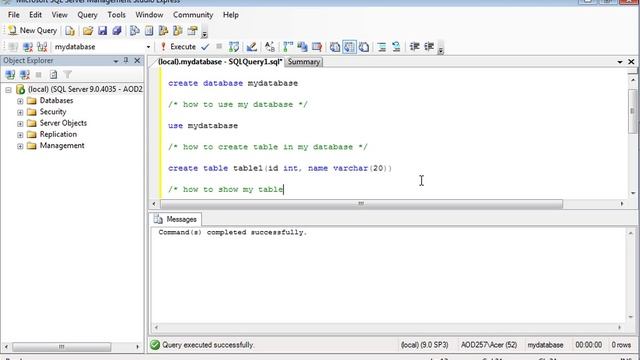Open the Tools menu
Screen dimensions: 640x360
pyautogui.click(x=116, y=15)
